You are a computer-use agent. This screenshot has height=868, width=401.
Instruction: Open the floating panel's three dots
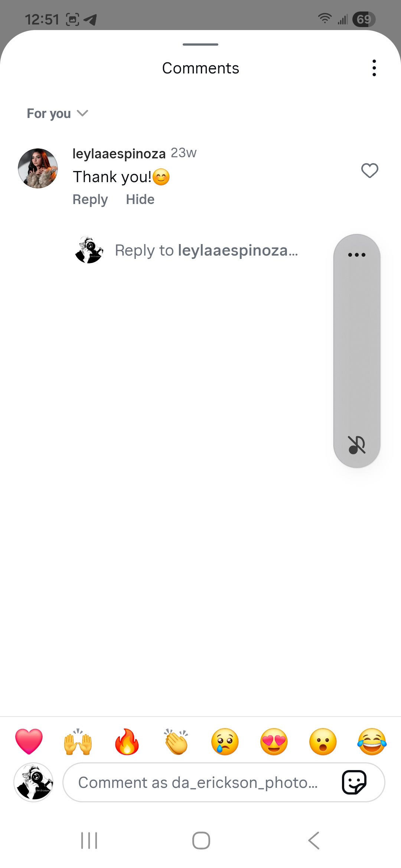coord(357,255)
